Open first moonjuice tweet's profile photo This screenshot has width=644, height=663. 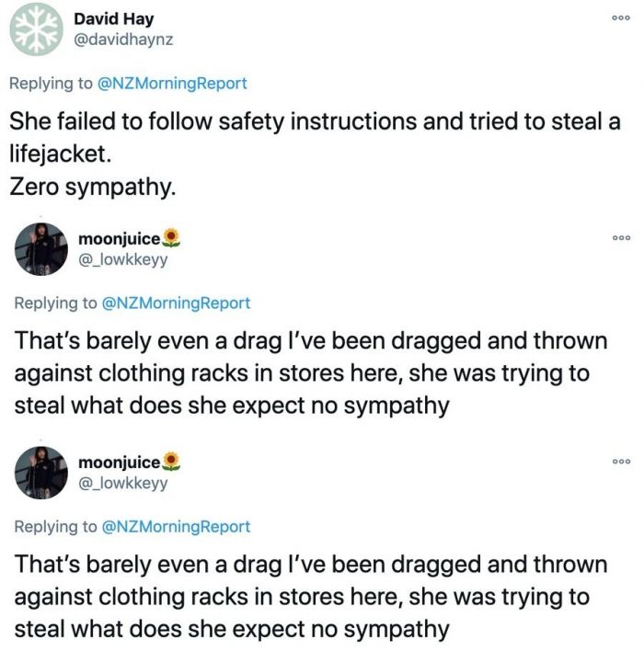[41, 249]
